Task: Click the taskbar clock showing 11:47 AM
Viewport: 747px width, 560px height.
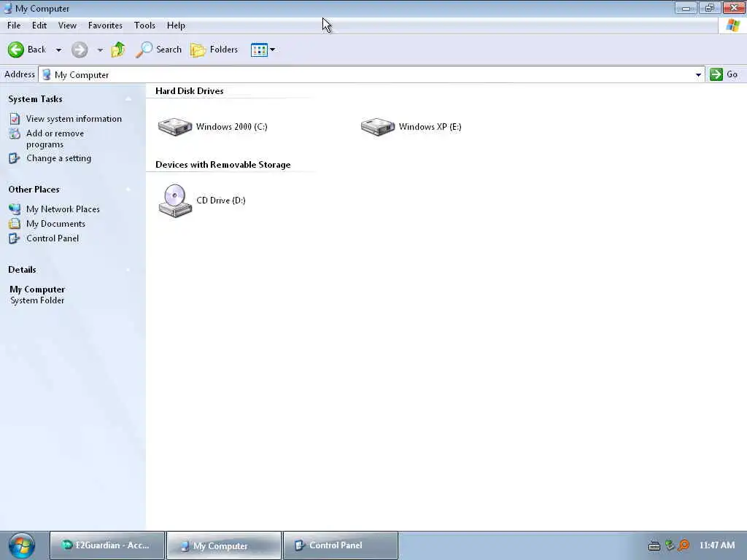Action: point(717,545)
